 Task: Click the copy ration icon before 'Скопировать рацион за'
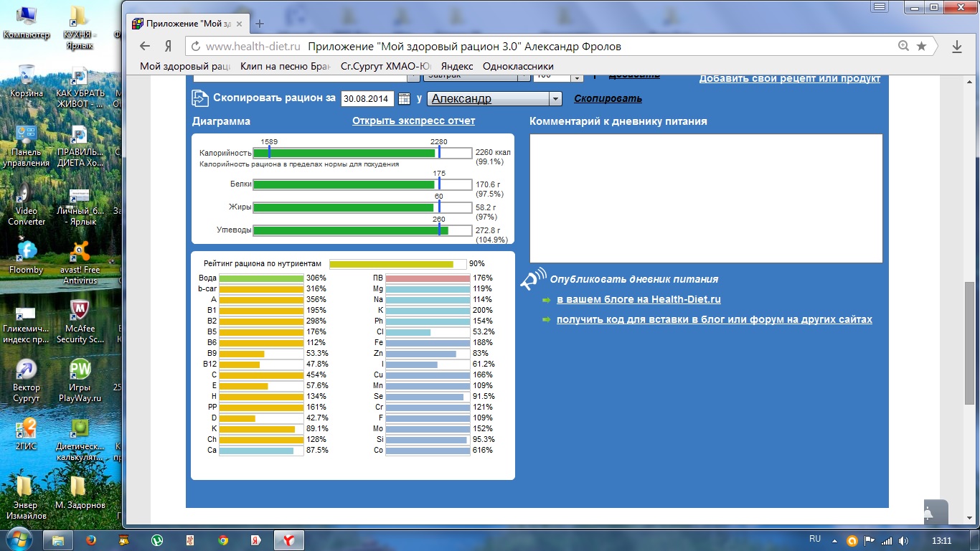pyautogui.click(x=199, y=98)
